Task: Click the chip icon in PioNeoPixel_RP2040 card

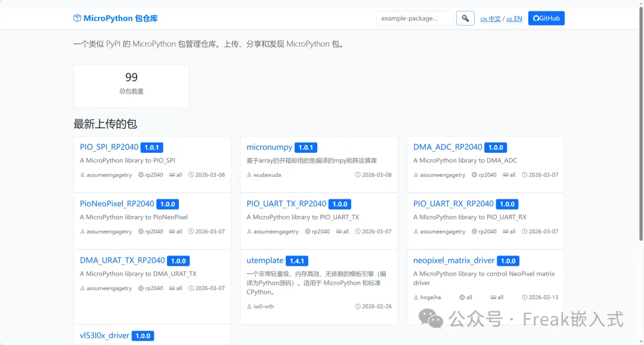Action: pos(141,232)
